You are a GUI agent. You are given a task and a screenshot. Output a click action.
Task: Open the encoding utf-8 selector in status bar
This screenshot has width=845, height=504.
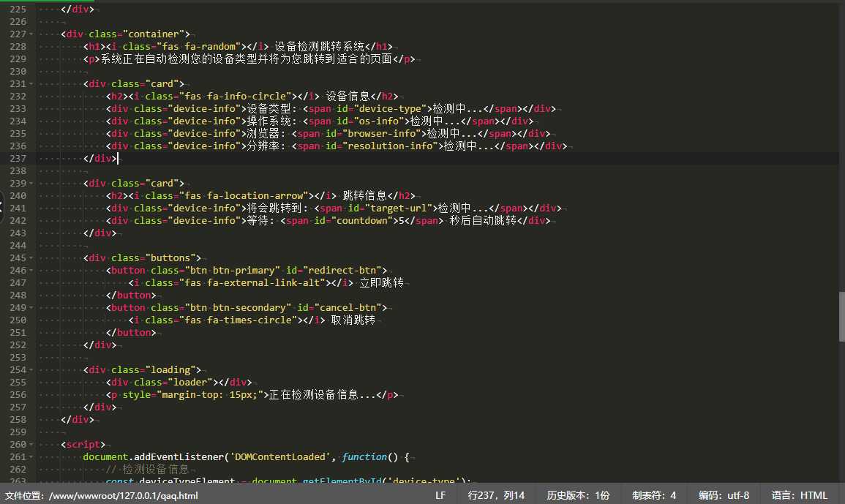point(724,495)
